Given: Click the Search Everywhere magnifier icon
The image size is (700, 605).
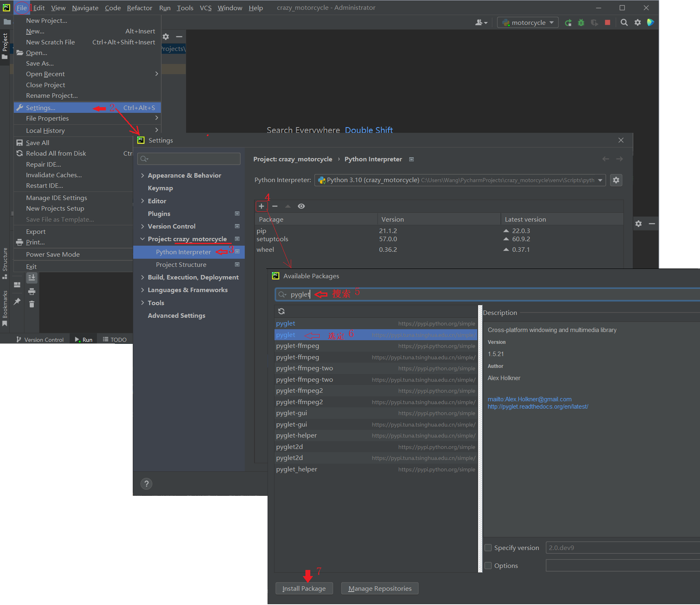Looking at the screenshot, I should pos(624,22).
